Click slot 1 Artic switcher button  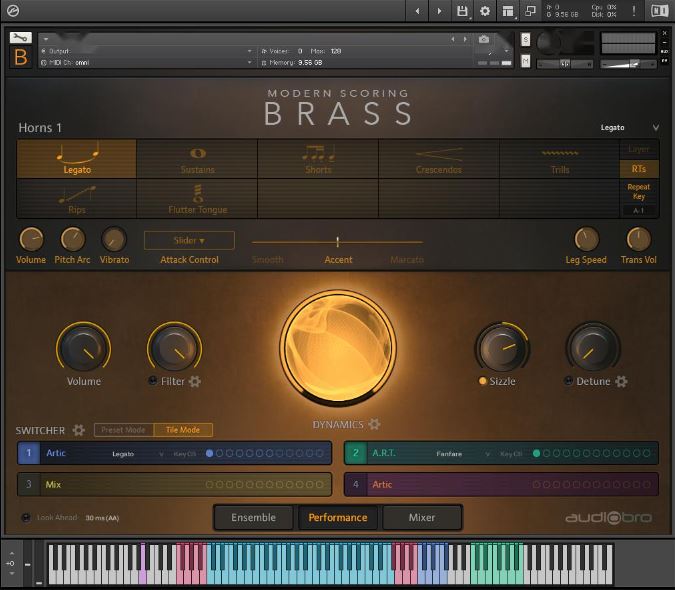pos(28,453)
